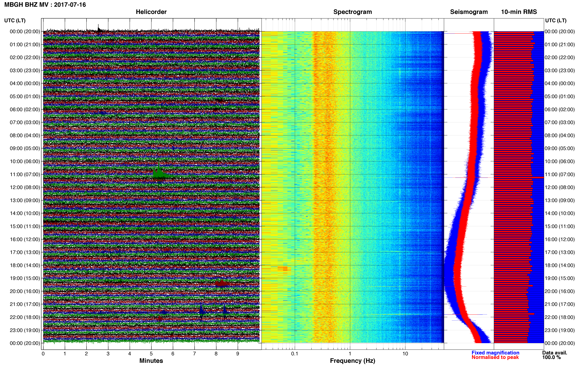Click the 21:00 (17:00) label beside the 10-min RMS
Screen dimensions: 588x368
point(560,304)
